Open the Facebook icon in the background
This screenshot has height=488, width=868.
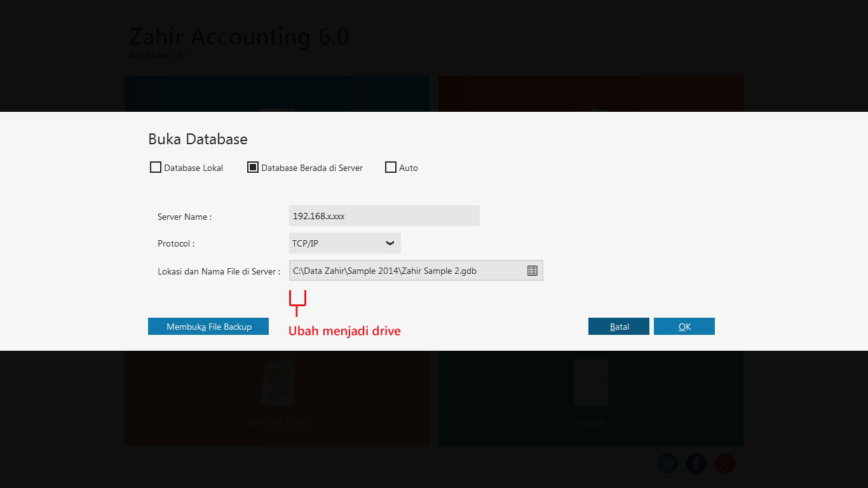point(696,463)
